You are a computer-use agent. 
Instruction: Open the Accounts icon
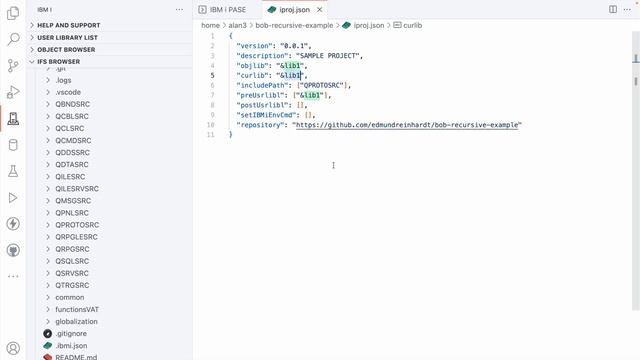click(13, 348)
